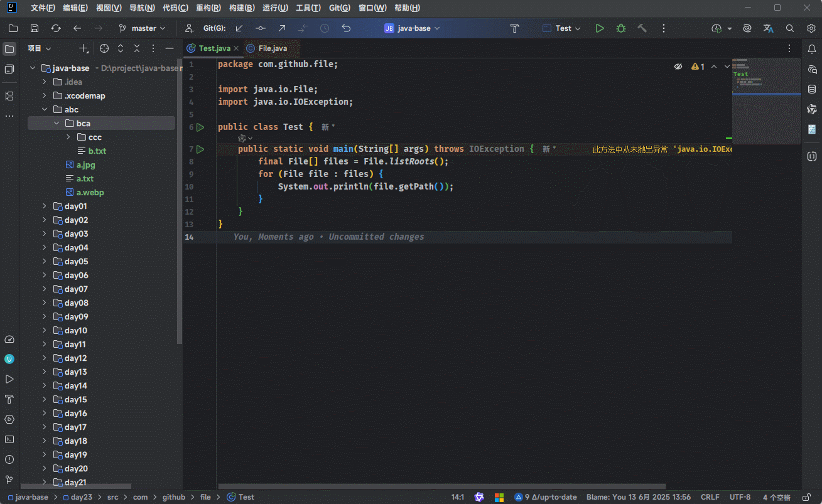Collapse the bca folder

point(56,124)
